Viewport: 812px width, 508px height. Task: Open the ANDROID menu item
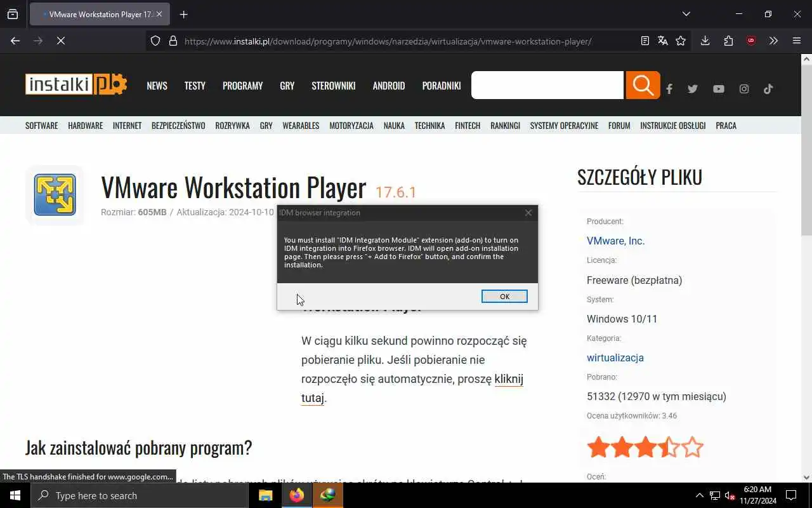point(389,86)
